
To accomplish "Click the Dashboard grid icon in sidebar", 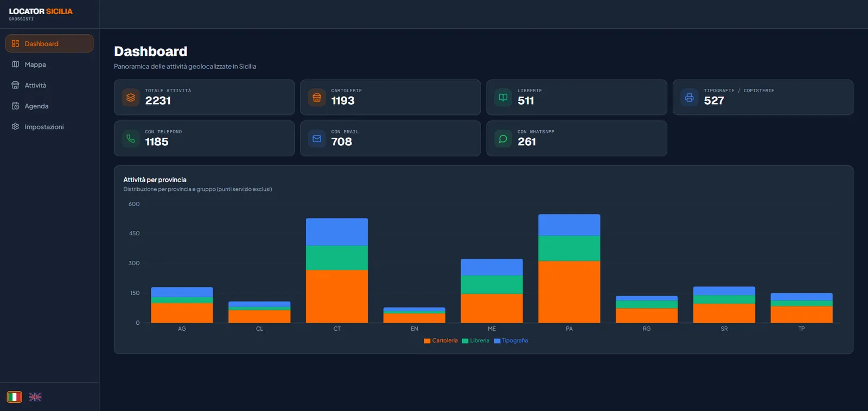I will click(x=15, y=43).
